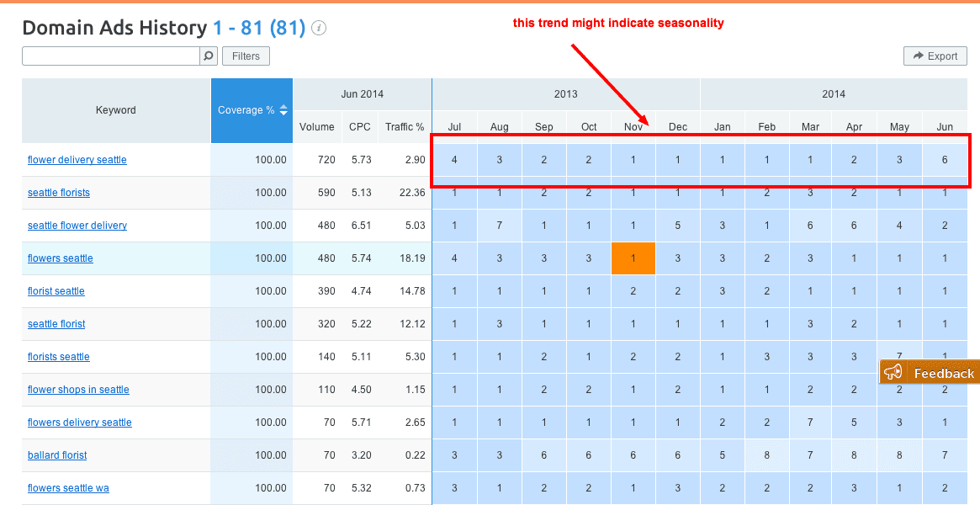The image size is (980, 505).
Task: Open the 'seattle florists' keyword link
Action: (x=59, y=193)
